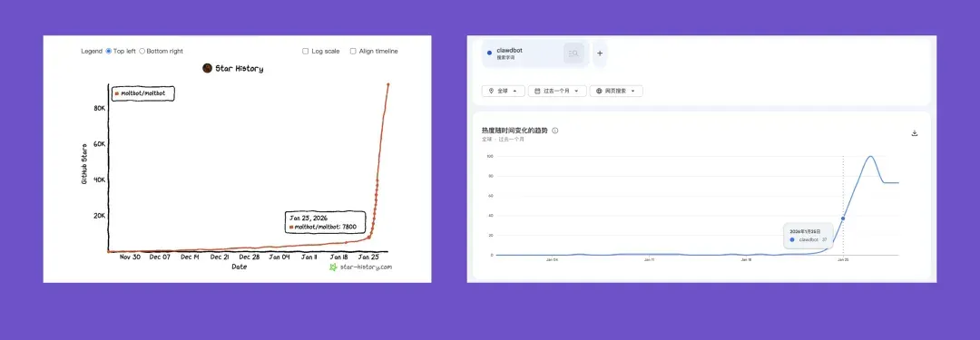Click the Star History chart title
This screenshot has height=340, width=980.
click(240, 69)
